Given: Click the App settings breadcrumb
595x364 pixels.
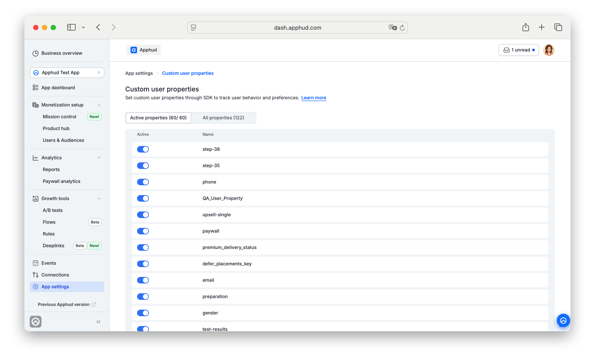Looking at the screenshot, I should [139, 73].
